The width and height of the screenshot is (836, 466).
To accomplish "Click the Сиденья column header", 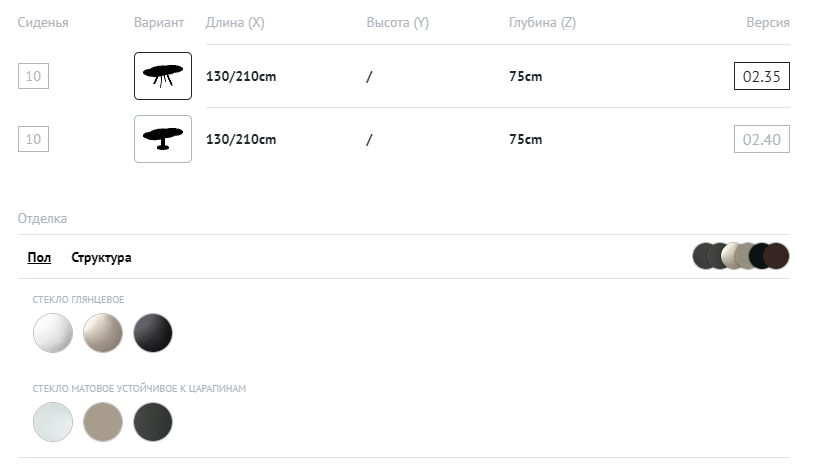I will pyautogui.click(x=43, y=22).
